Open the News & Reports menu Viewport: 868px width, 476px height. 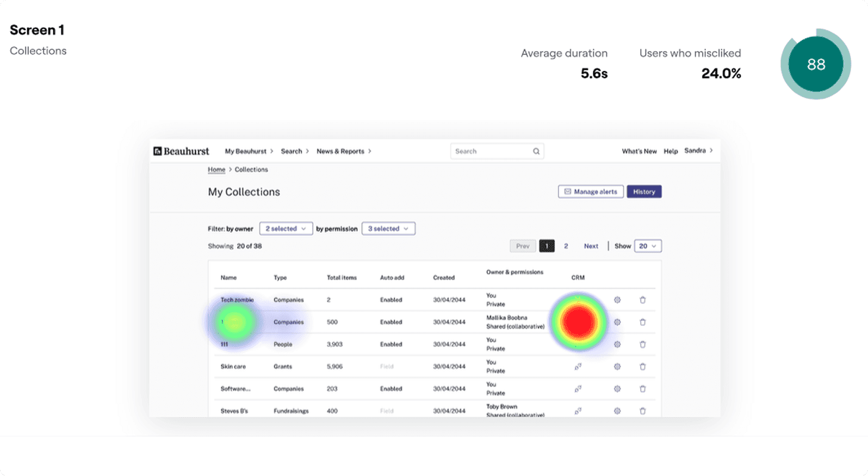pos(344,151)
